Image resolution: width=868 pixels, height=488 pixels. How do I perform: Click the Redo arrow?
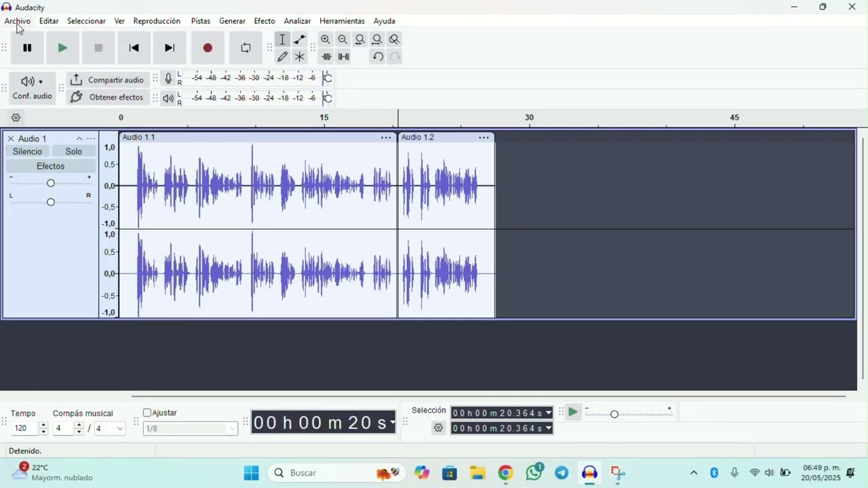coord(395,57)
